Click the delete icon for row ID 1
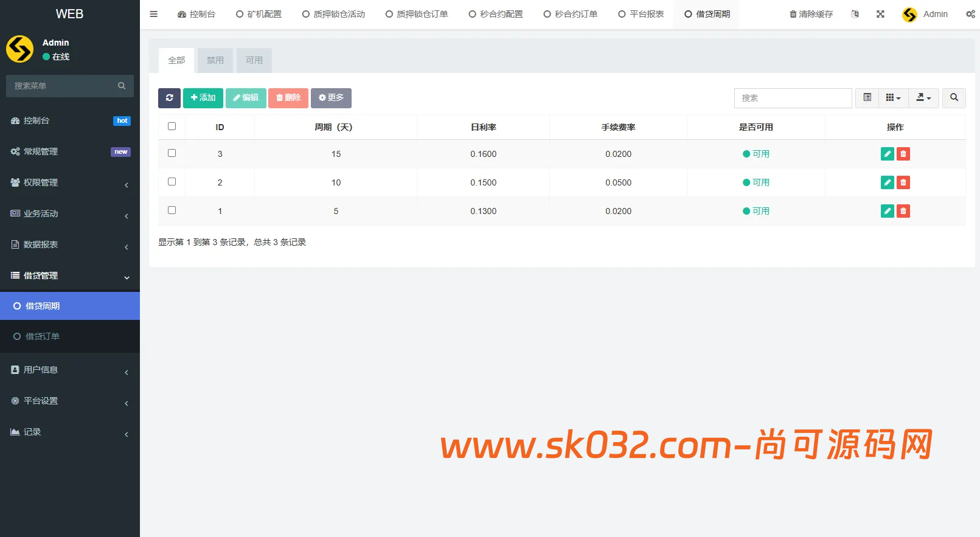The height and width of the screenshot is (537, 980). pos(903,211)
